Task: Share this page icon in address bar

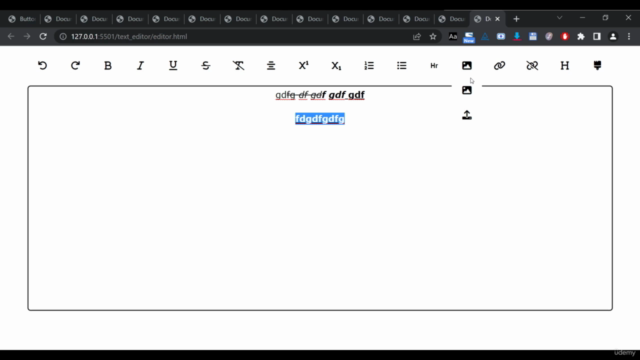Action: pos(417,36)
